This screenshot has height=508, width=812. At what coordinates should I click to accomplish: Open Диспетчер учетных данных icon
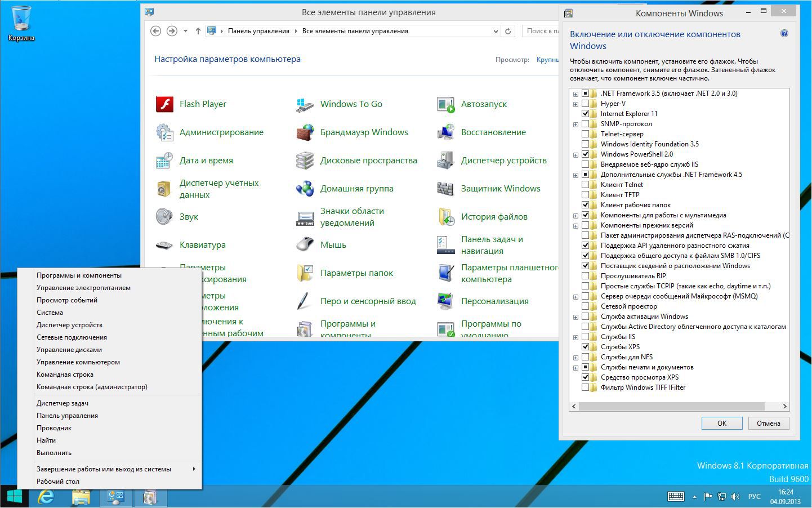pyautogui.click(x=164, y=189)
